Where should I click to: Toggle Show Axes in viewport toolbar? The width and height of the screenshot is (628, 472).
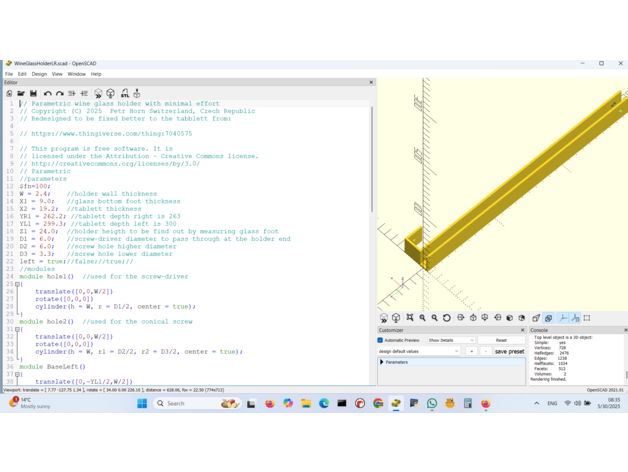[563, 318]
